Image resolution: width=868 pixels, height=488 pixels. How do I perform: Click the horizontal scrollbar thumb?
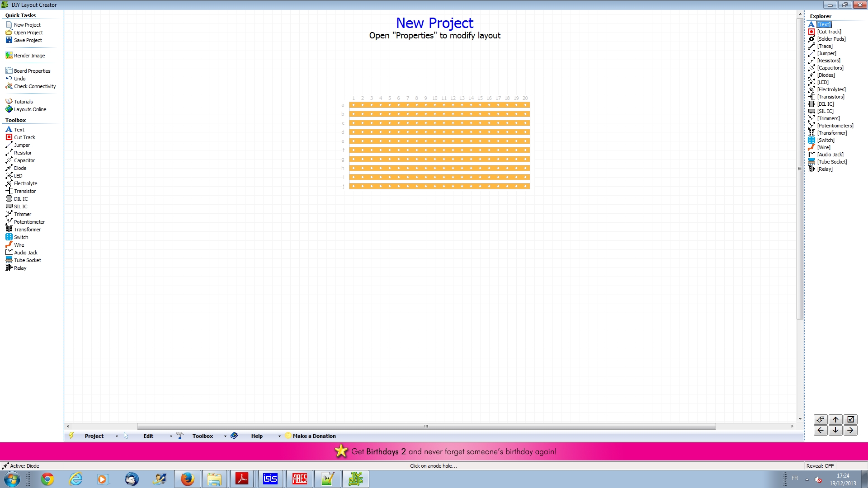pyautogui.click(x=426, y=426)
